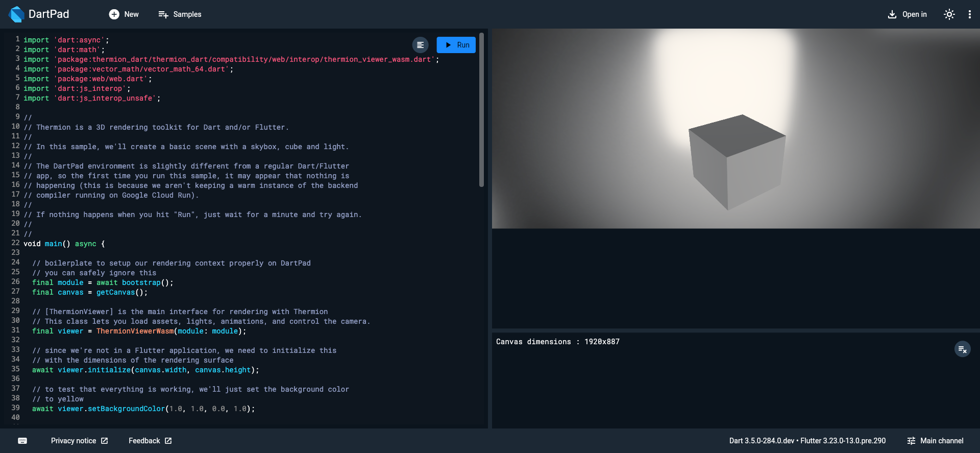Image resolution: width=980 pixels, height=453 pixels.
Task: Toggle keyboard shortcuts icon in footer
Action: 22,441
